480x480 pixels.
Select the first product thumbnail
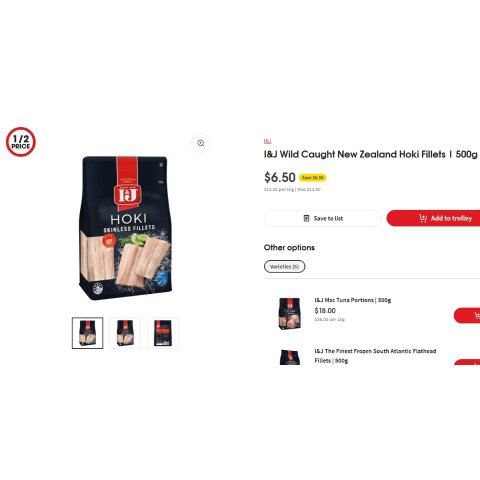88,333
